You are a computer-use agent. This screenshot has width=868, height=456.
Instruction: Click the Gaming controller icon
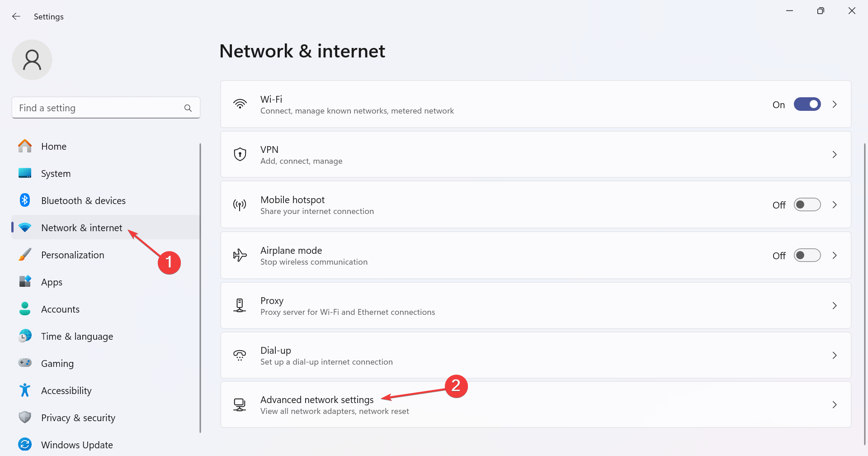pyautogui.click(x=25, y=363)
